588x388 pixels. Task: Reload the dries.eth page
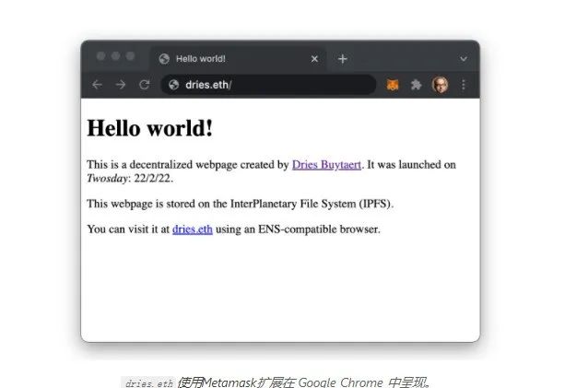(145, 85)
